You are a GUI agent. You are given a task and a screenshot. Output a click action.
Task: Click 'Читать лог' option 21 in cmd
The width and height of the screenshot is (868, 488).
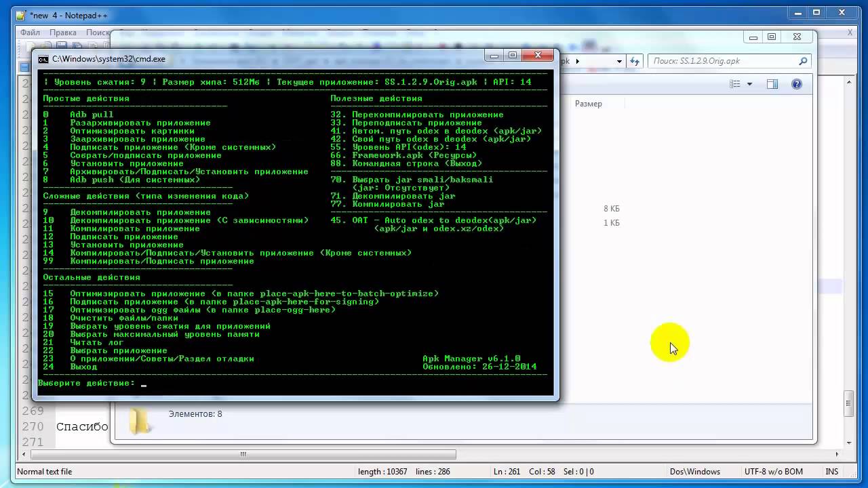tap(97, 342)
